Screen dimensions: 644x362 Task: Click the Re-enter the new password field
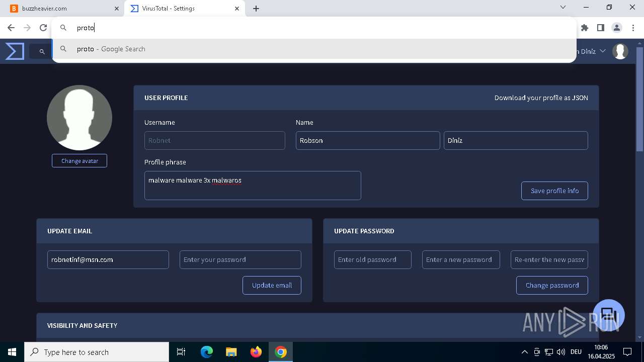549,259
